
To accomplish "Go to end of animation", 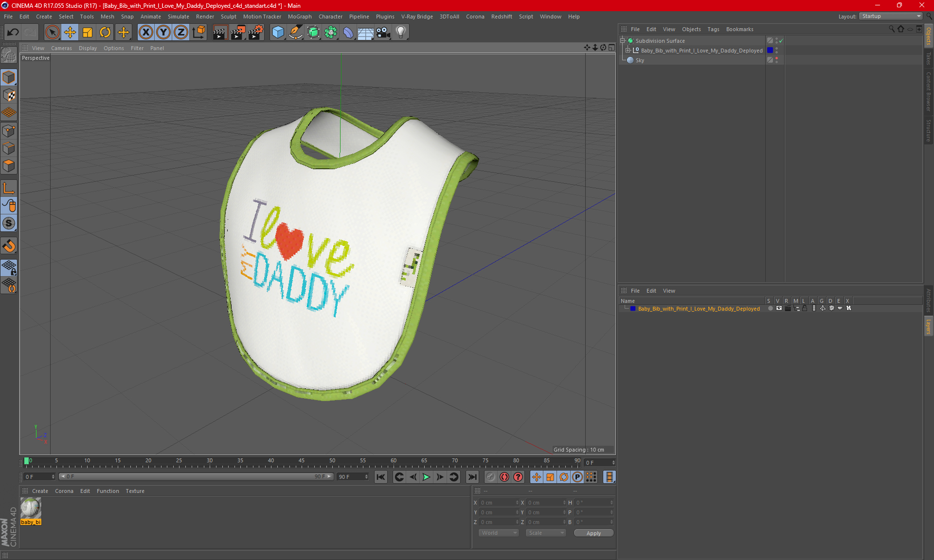I will (472, 477).
